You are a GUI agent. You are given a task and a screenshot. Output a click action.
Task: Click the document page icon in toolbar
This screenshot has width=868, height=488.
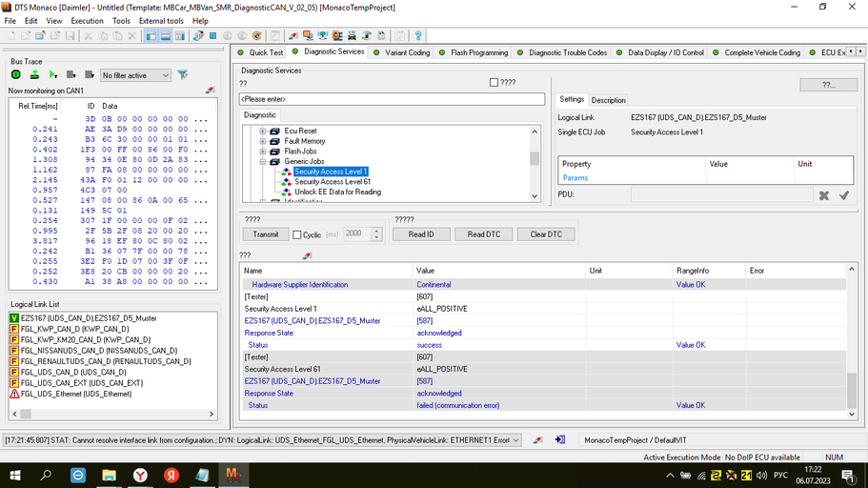click(381, 36)
